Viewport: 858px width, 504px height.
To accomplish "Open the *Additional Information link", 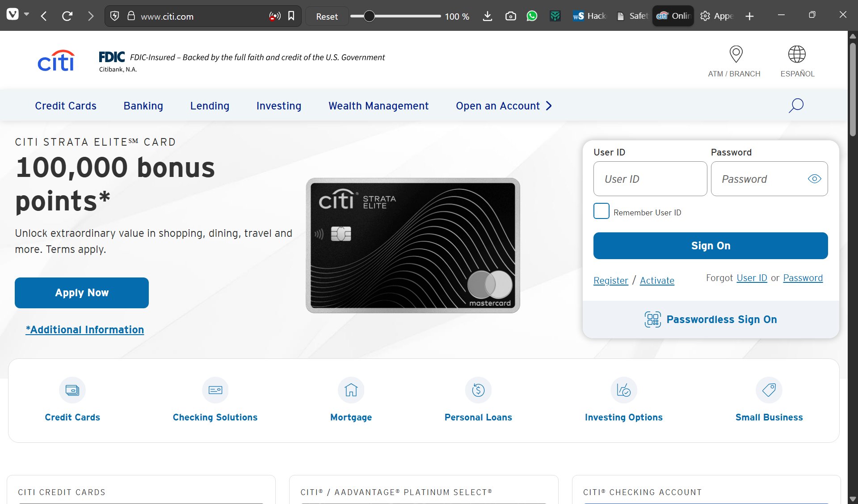I will [x=85, y=330].
